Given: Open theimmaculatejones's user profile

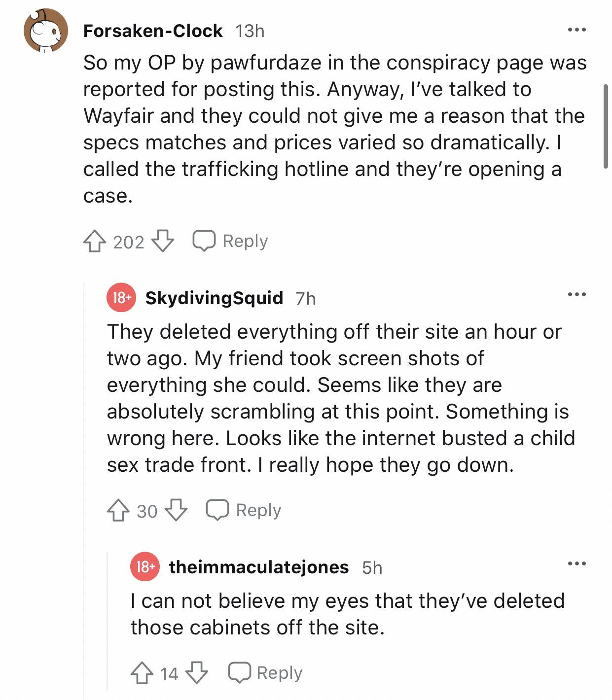Looking at the screenshot, I should tap(259, 567).
